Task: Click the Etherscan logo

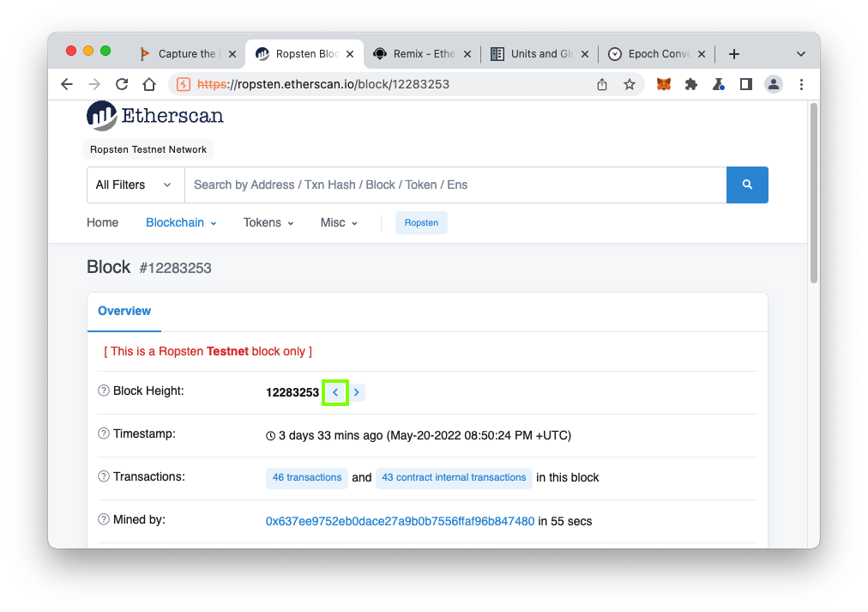Action: point(155,115)
